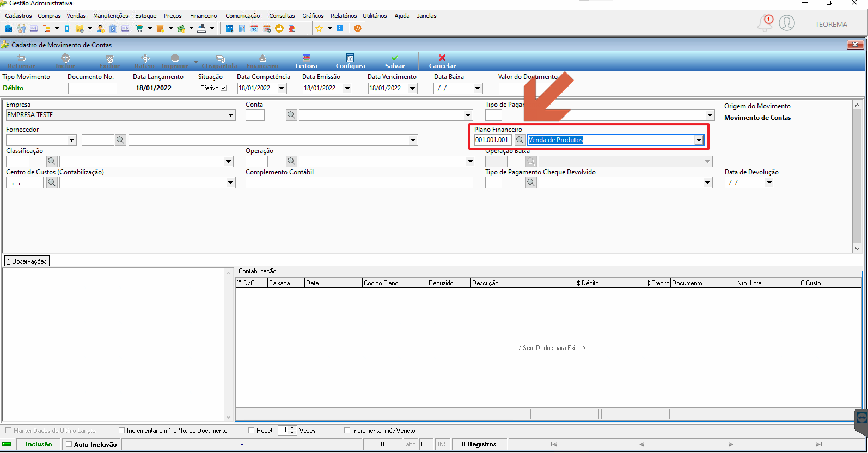This screenshot has width=868, height=453.
Task: Check Incrementar em 1 o No. do Documento
Action: (x=122, y=431)
